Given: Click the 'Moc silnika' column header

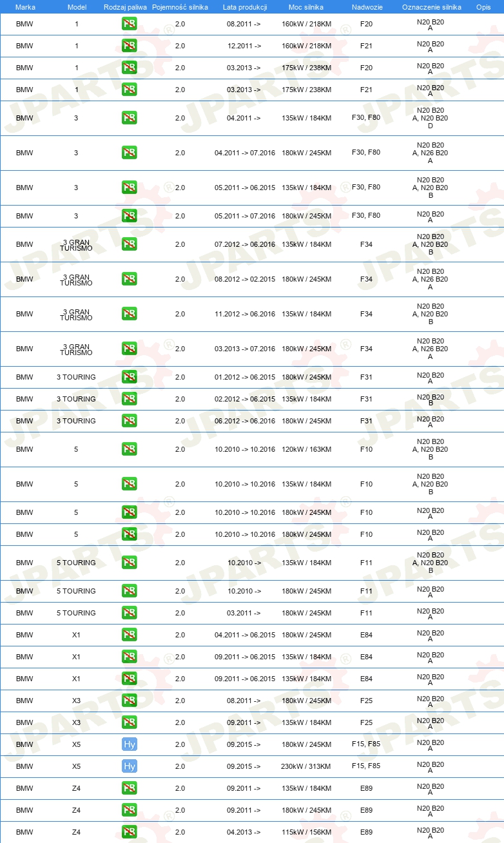Looking at the screenshot, I should coord(306,7).
